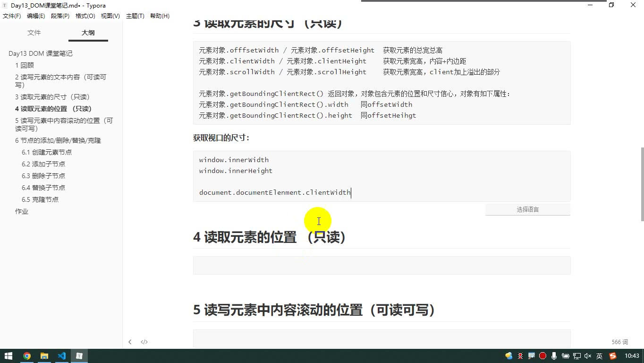Jump to outline heading 6 节点的添加/删除/替换/克隆
The height and width of the screenshot is (363, 644).
(58, 140)
